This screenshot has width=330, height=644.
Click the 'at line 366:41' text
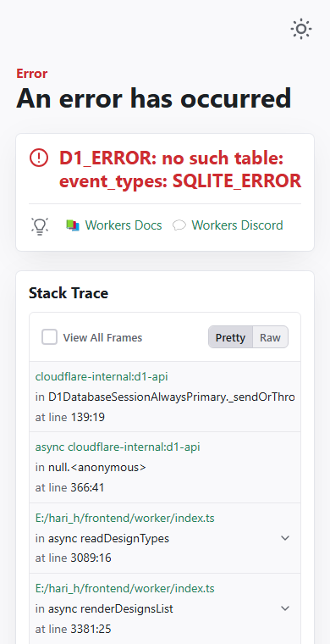70,487
